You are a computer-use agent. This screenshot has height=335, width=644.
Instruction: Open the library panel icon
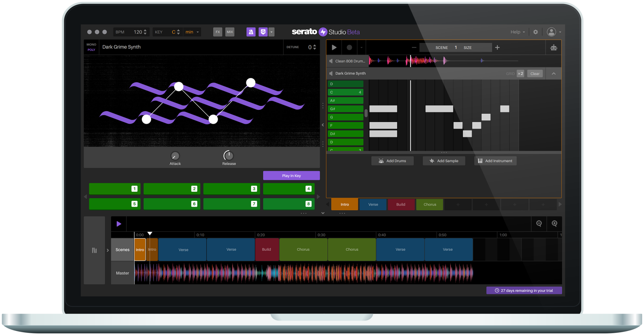(94, 250)
